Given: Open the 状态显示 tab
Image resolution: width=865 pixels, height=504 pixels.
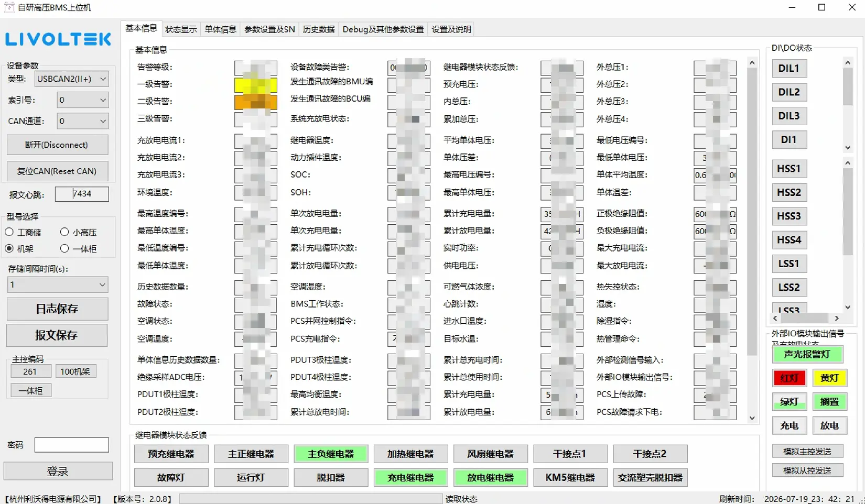Looking at the screenshot, I should (x=181, y=29).
